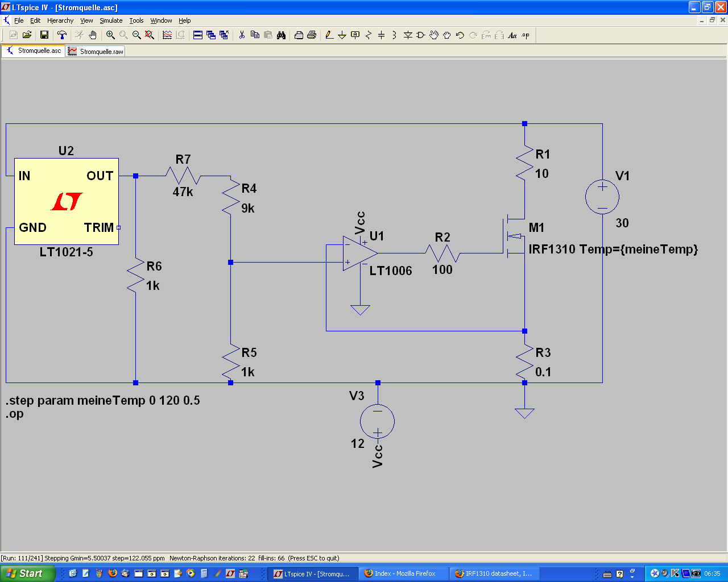Open a schematic file with folder icon
728x582 pixels.
[x=27, y=35]
